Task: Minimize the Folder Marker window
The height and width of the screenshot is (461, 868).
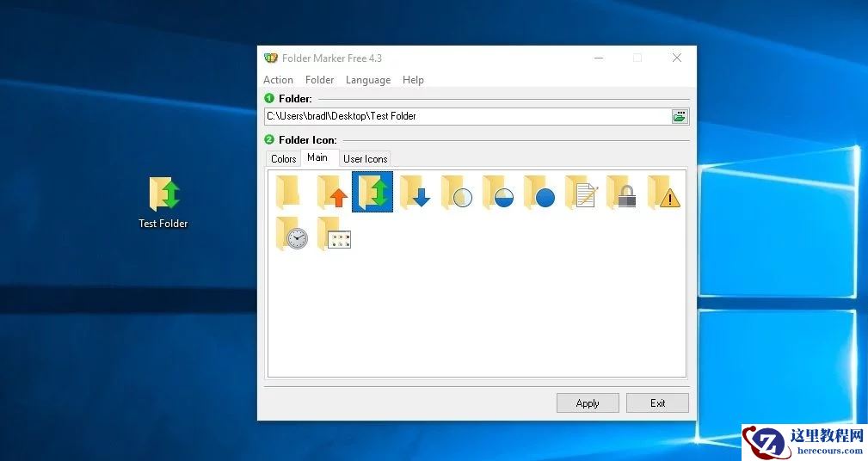Action: pyautogui.click(x=599, y=58)
